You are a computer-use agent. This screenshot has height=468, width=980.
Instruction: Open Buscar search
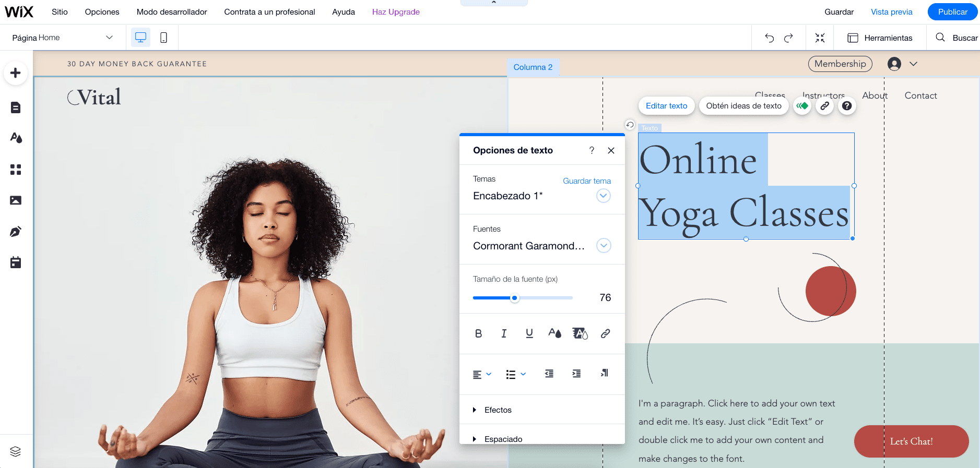tap(957, 38)
